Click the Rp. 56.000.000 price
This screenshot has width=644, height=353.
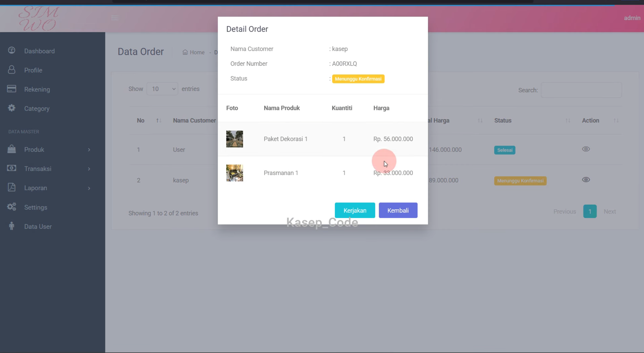[x=393, y=139]
